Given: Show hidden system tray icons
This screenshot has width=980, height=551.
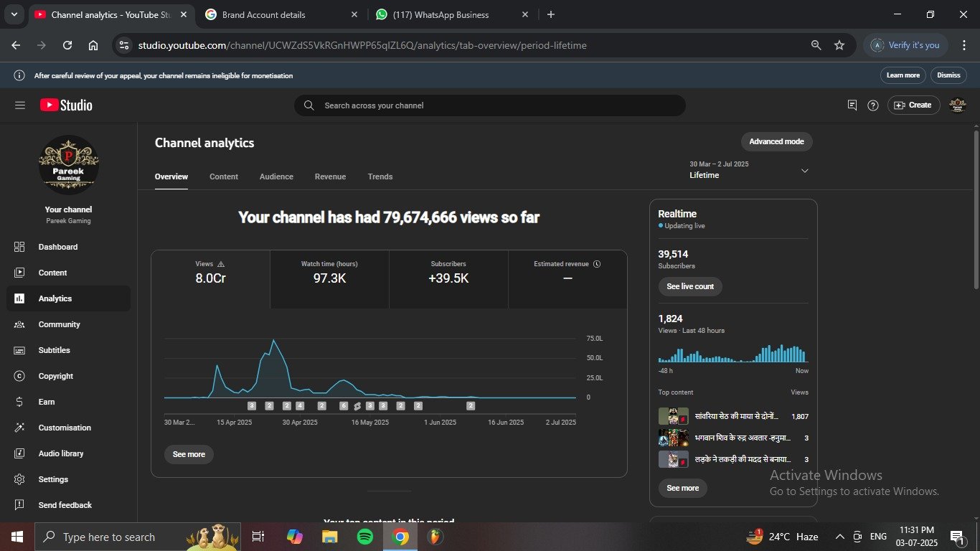Looking at the screenshot, I should click(x=839, y=537).
